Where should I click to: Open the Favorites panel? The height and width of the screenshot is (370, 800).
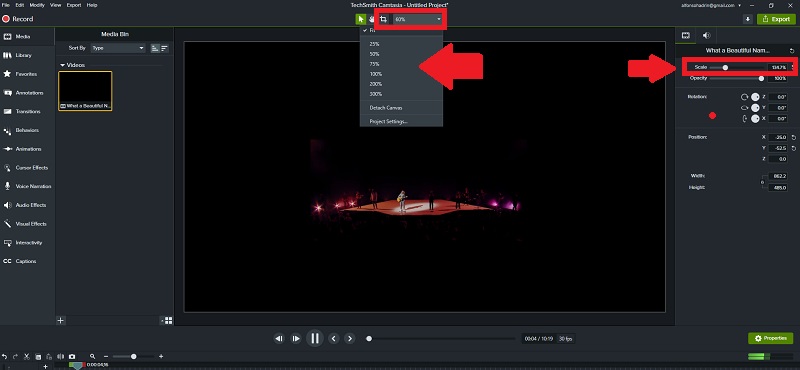click(27, 74)
